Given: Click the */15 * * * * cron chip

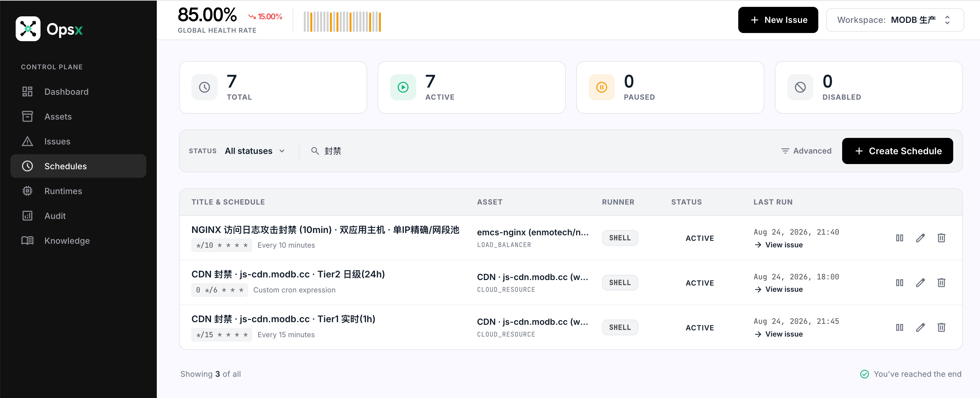Looking at the screenshot, I should (x=221, y=335).
